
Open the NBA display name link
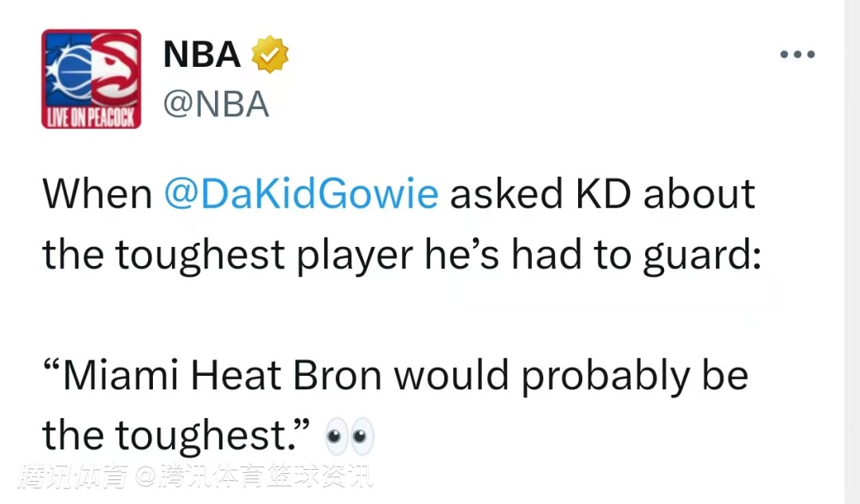tap(201, 55)
